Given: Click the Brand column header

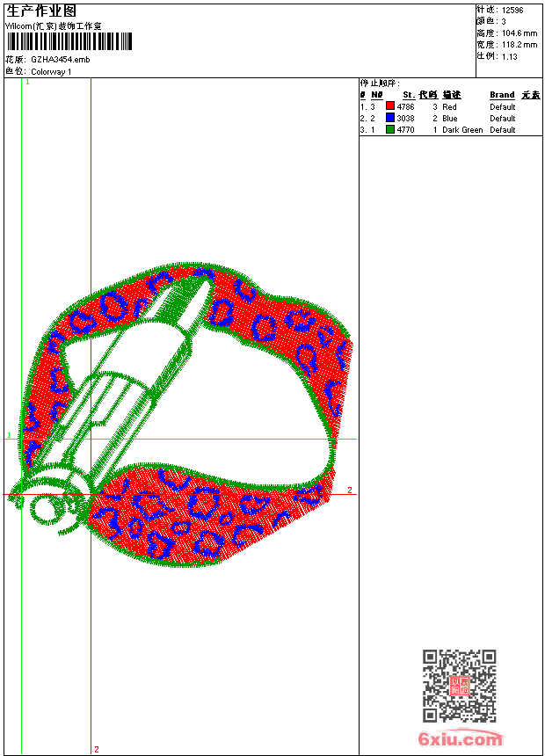Looking at the screenshot, I should 502,95.
